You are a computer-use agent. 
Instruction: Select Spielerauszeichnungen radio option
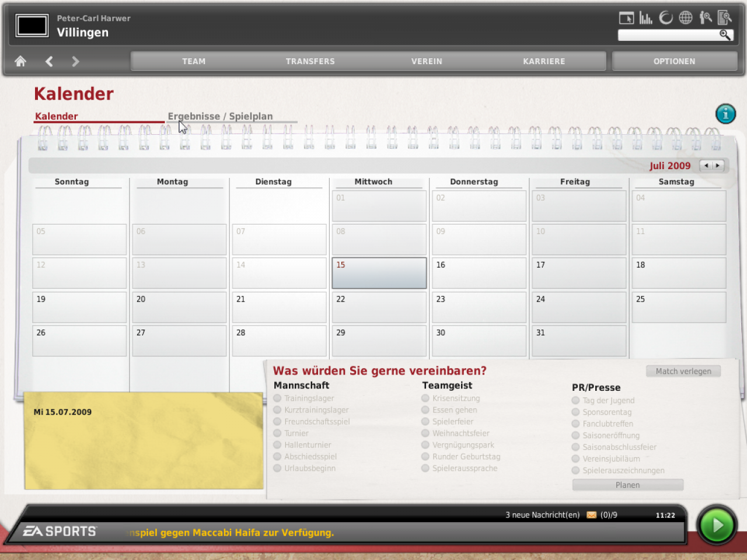coord(575,471)
